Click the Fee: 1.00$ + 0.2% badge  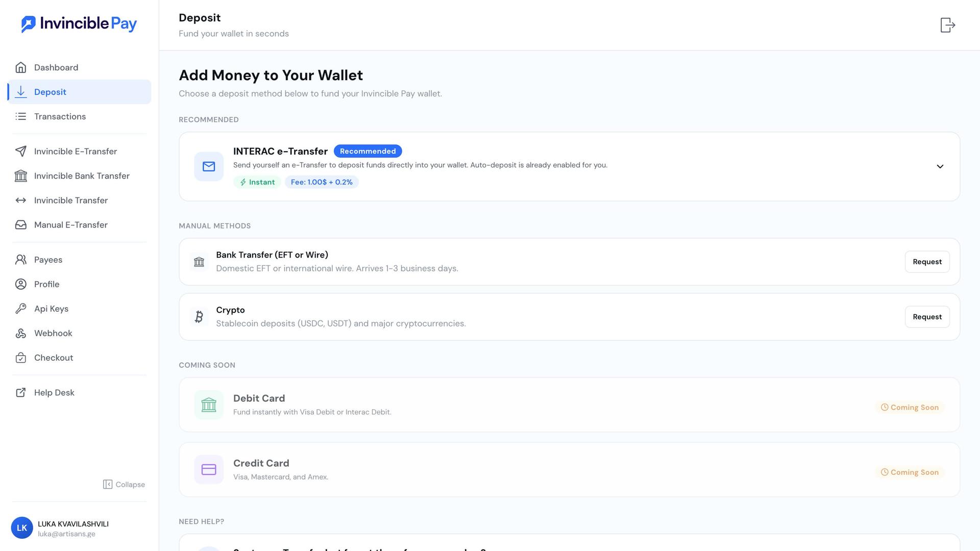click(x=322, y=182)
